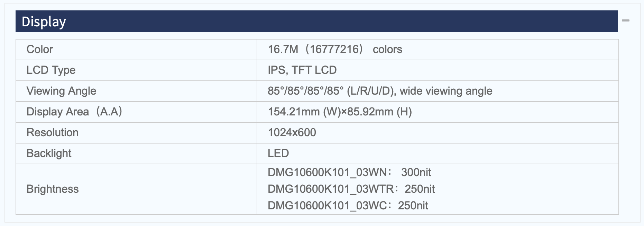
Task: Click the Display section header bar
Action: (316, 21)
